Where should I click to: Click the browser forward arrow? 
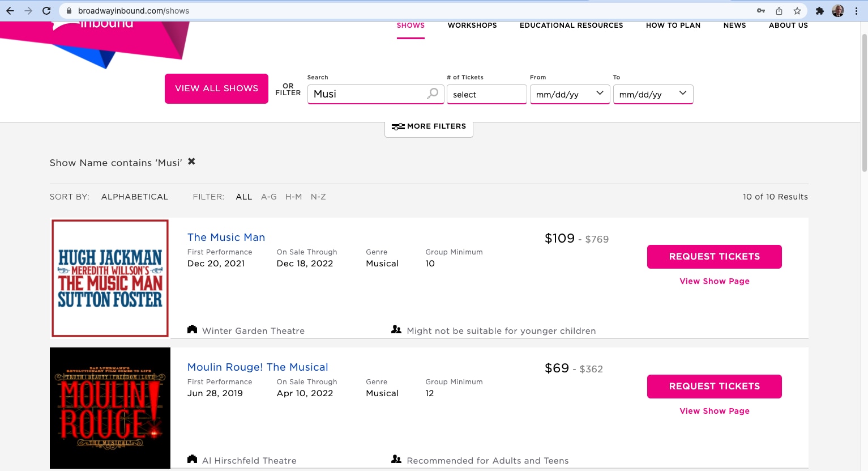click(x=28, y=11)
